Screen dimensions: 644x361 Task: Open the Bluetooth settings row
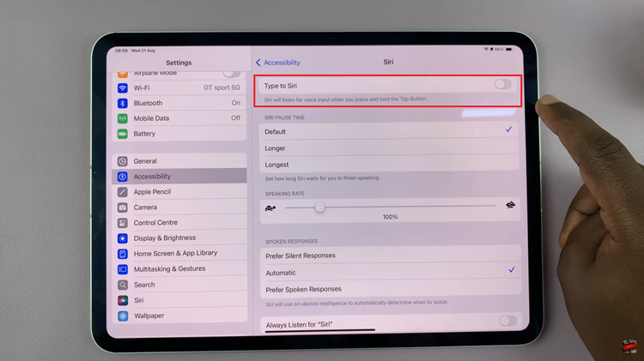179,103
